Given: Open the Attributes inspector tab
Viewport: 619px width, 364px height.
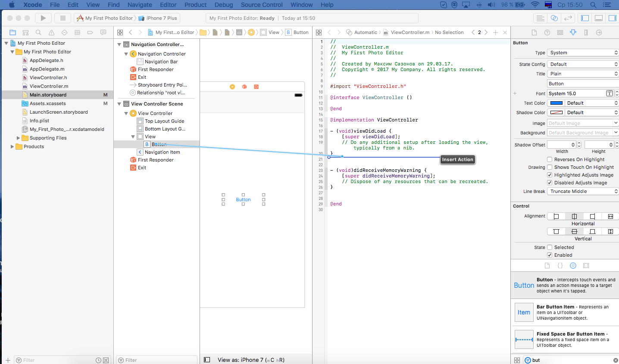Looking at the screenshot, I should [x=573, y=32].
